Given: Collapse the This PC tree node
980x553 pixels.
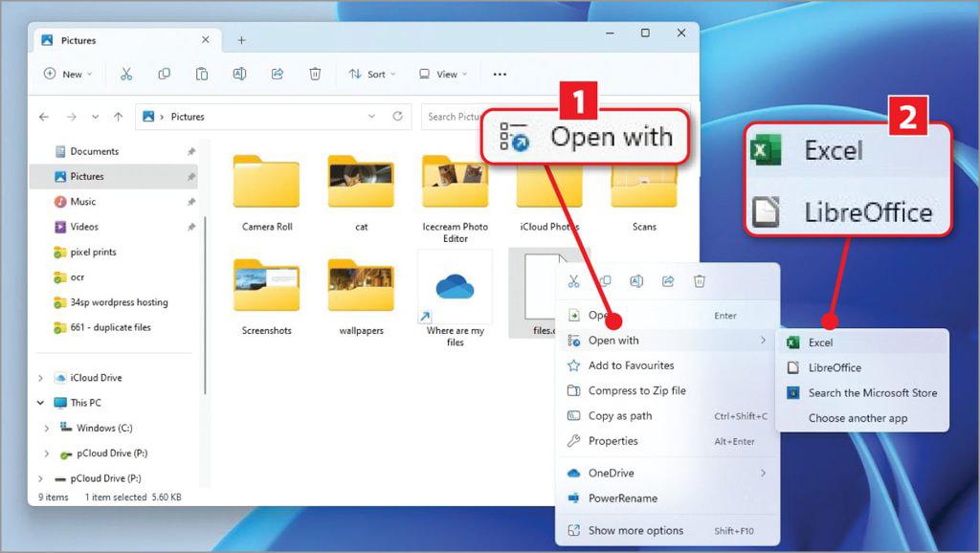Looking at the screenshot, I should tap(40, 403).
